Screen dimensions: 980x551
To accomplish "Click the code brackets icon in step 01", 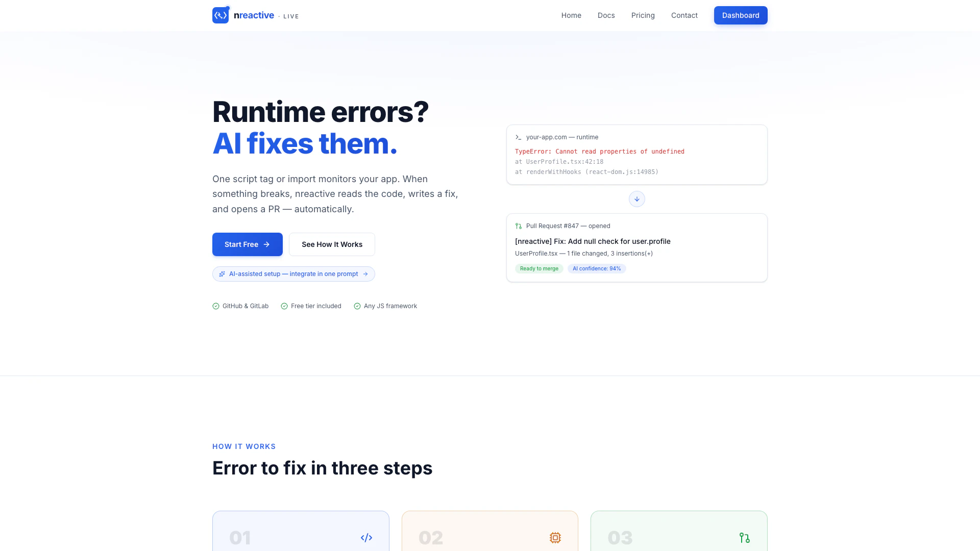I will [x=366, y=538].
